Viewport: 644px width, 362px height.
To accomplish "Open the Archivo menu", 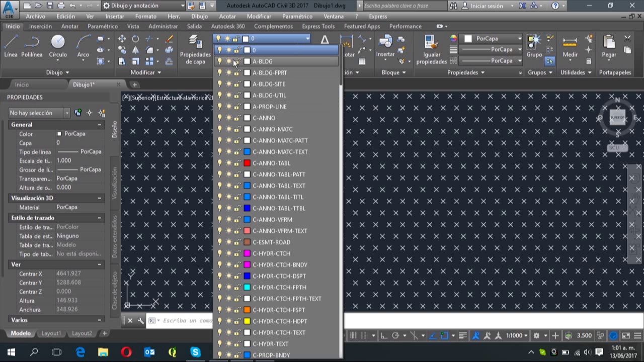I will tap(36, 16).
